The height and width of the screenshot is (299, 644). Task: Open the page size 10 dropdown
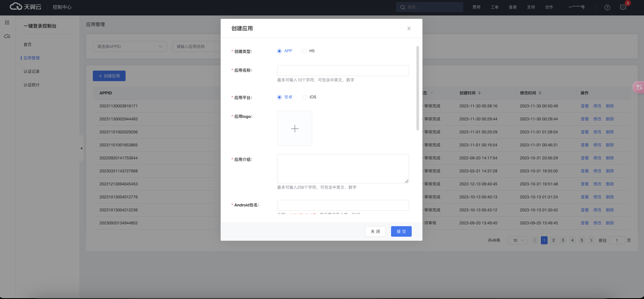(x=518, y=240)
